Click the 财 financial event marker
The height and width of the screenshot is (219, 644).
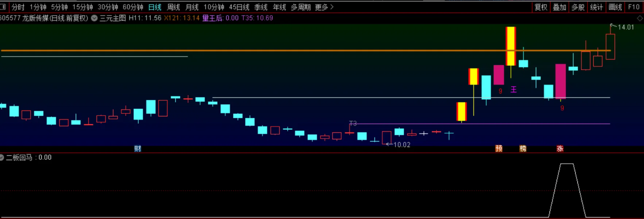click(138, 148)
